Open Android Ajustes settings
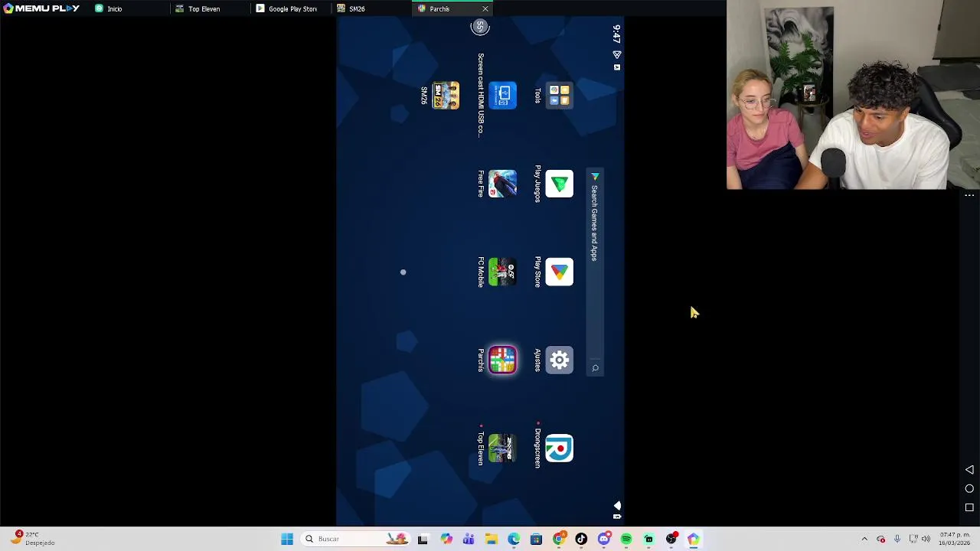The height and width of the screenshot is (551, 980). [559, 360]
